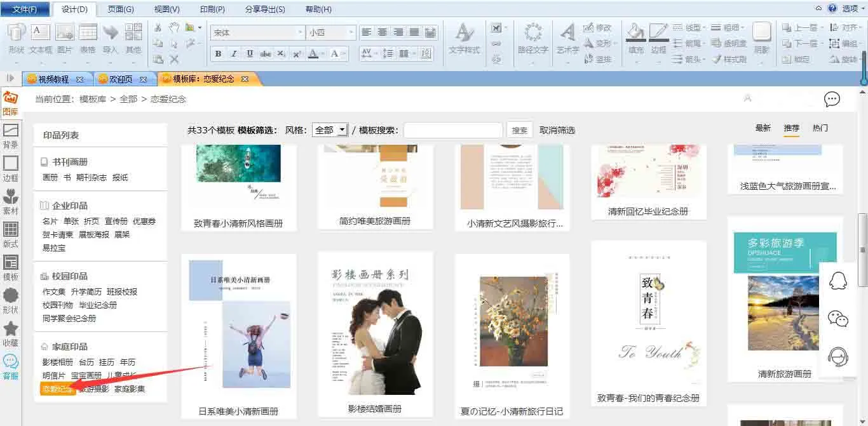Expand the 小四 font size dropdown
The image size is (868, 426).
pos(350,32)
